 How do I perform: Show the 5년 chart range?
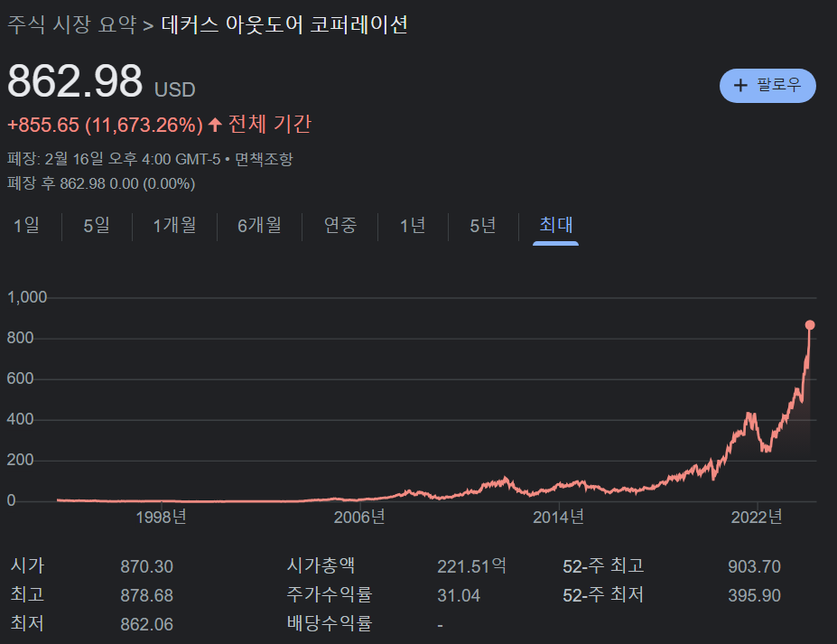(x=483, y=225)
